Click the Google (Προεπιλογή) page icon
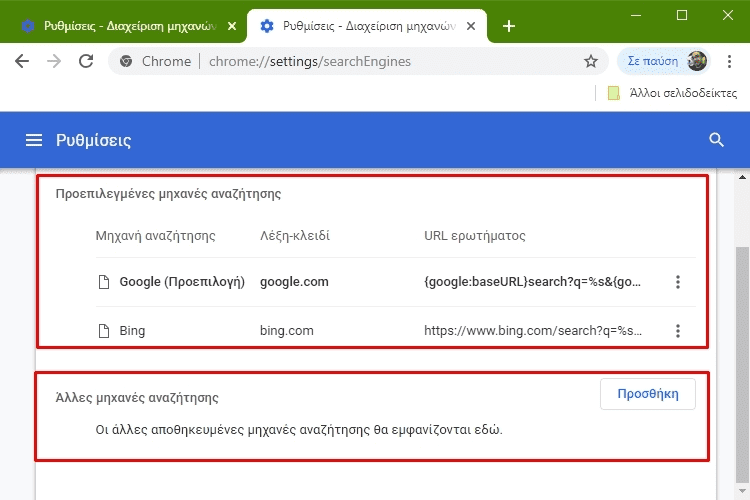750x500 pixels. tap(103, 282)
